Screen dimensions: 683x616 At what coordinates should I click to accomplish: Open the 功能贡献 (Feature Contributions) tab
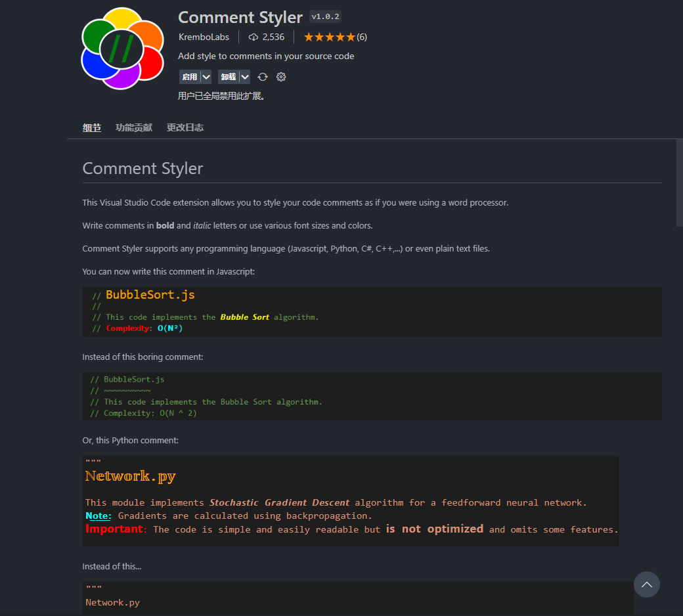click(x=134, y=127)
